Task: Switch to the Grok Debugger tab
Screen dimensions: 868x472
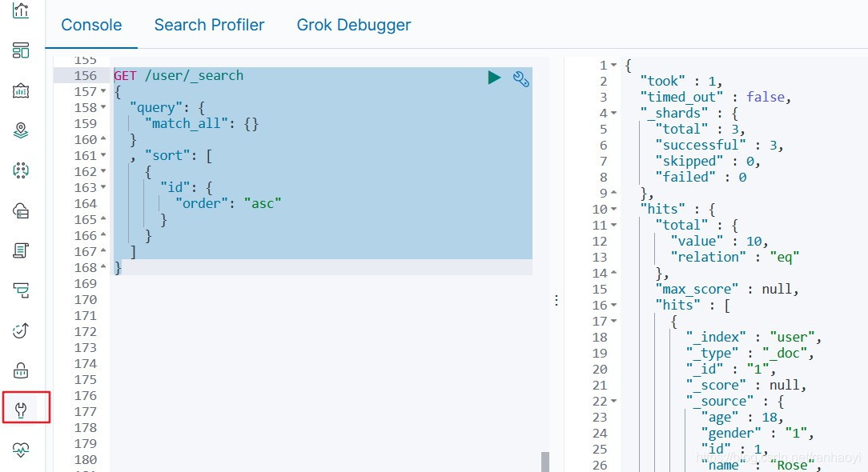Action: (x=354, y=25)
